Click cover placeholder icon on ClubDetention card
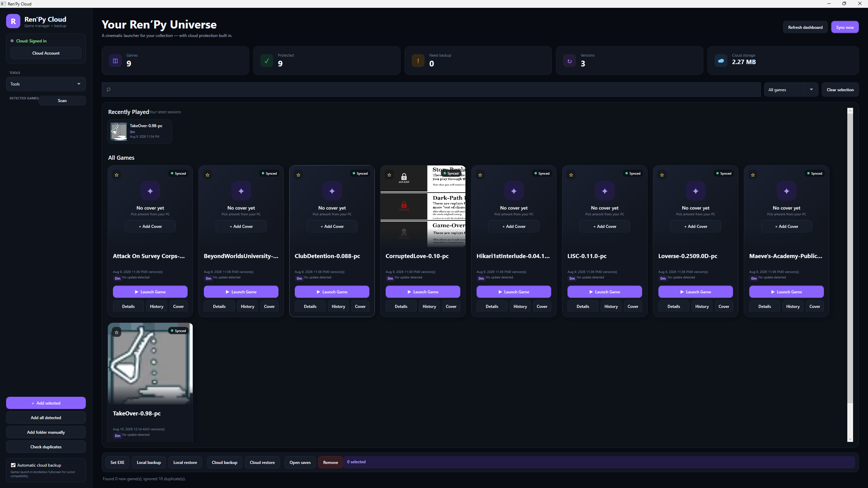 pyautogui.click(x=332, y=191)
